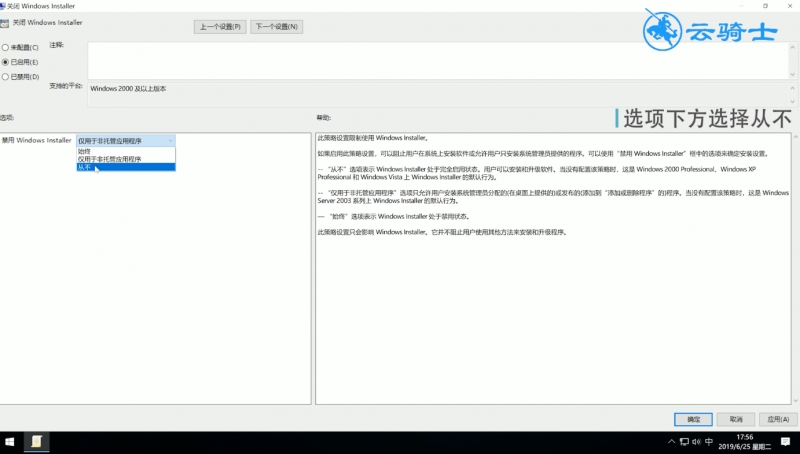This screenshot has width=800, height=454.
Task: Click supported platform box scroll down arrow
Action: point(793,102)
